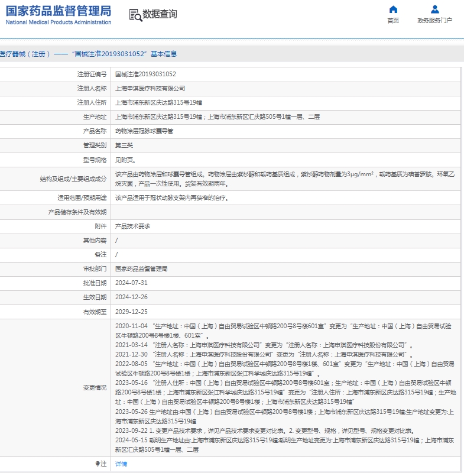Click the 备注 row label
This screenshot has height=476, width=464.
100,255
